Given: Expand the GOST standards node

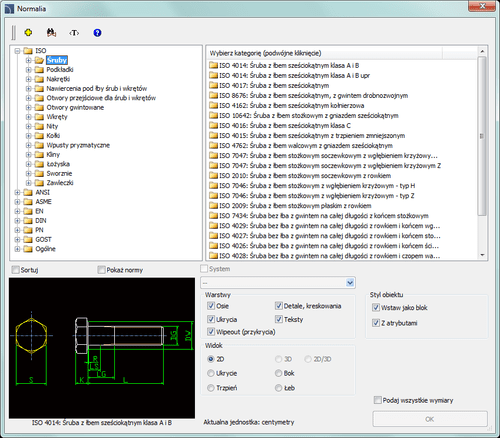Looking at the screenshot, I should coord(18,239).
